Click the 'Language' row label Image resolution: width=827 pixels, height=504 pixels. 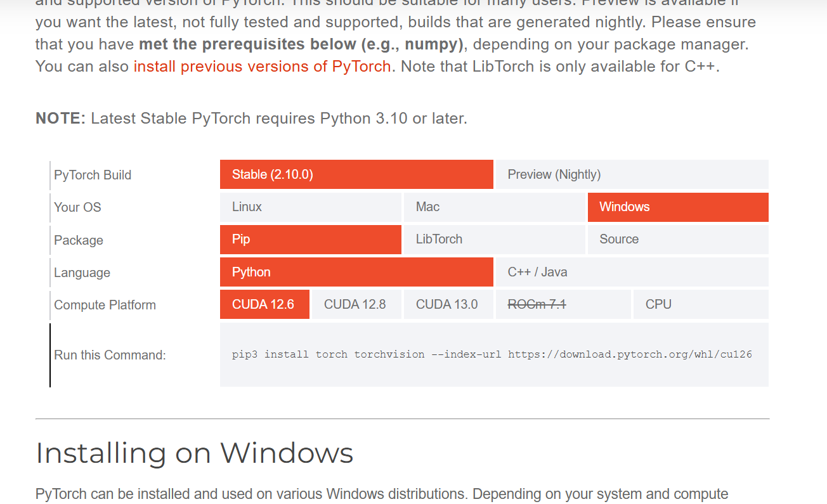(82, 273)
